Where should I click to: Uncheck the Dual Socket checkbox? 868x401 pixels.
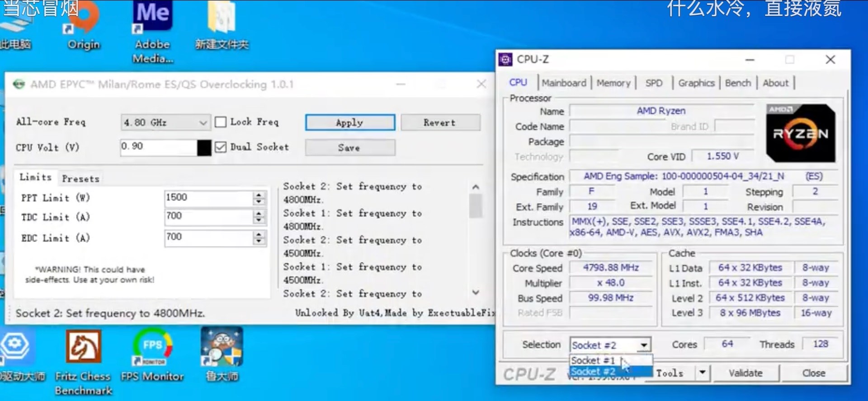(x=221, y=147)
